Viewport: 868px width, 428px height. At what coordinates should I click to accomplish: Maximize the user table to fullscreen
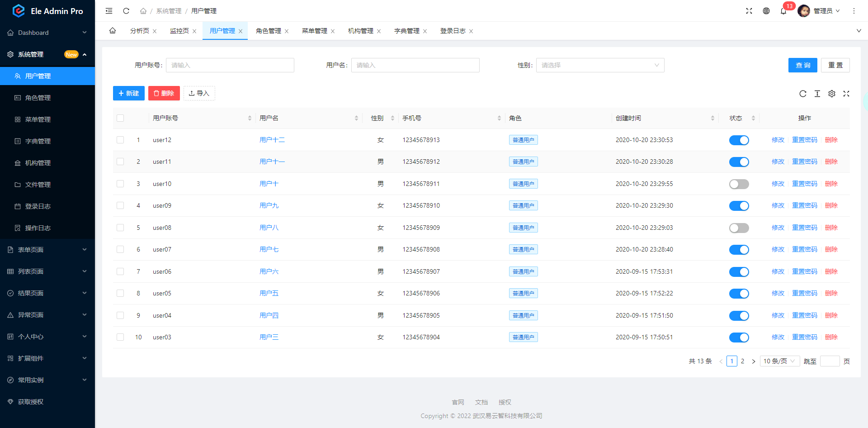(846, 94)
